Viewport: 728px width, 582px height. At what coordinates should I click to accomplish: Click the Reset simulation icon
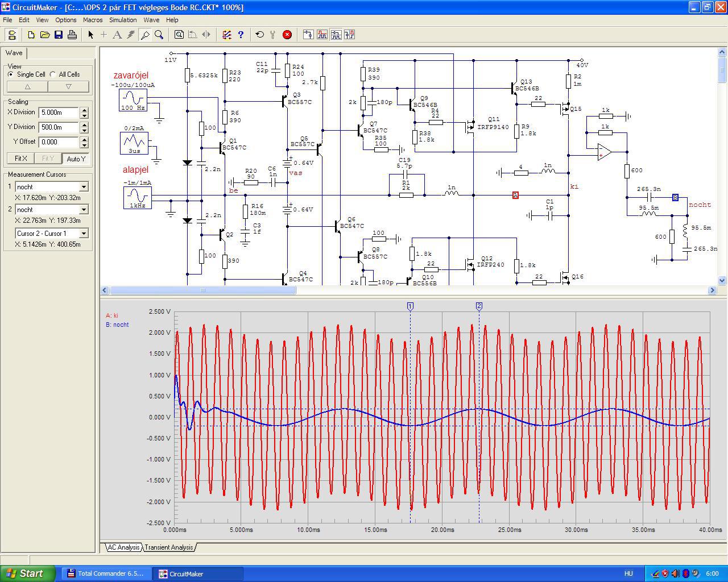click(260, 35)
